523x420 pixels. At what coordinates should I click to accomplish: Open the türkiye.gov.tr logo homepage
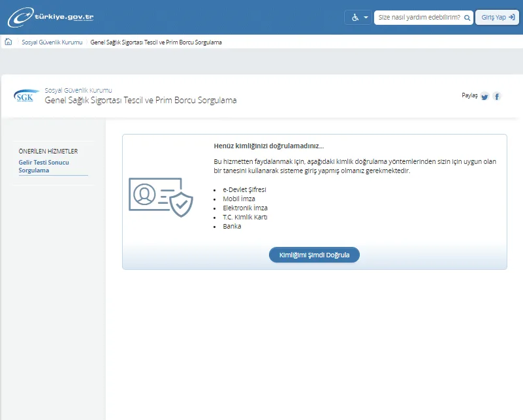tap(51, 17)
